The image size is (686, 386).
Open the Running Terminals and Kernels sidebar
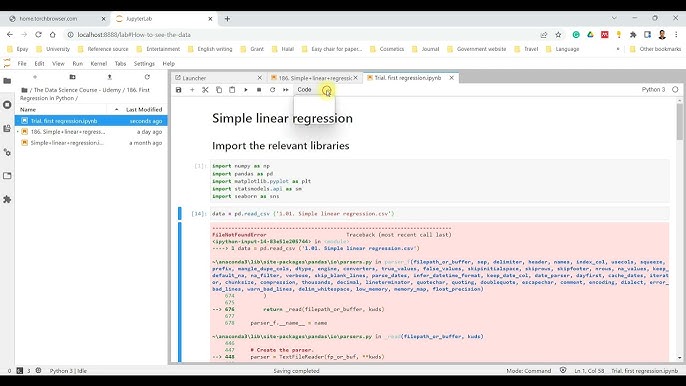7,105
